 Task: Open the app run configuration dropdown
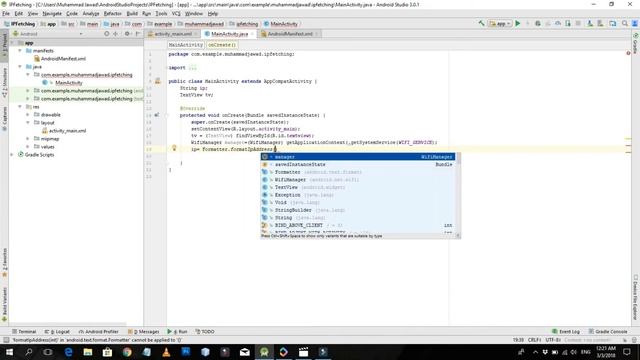point(500,24)
